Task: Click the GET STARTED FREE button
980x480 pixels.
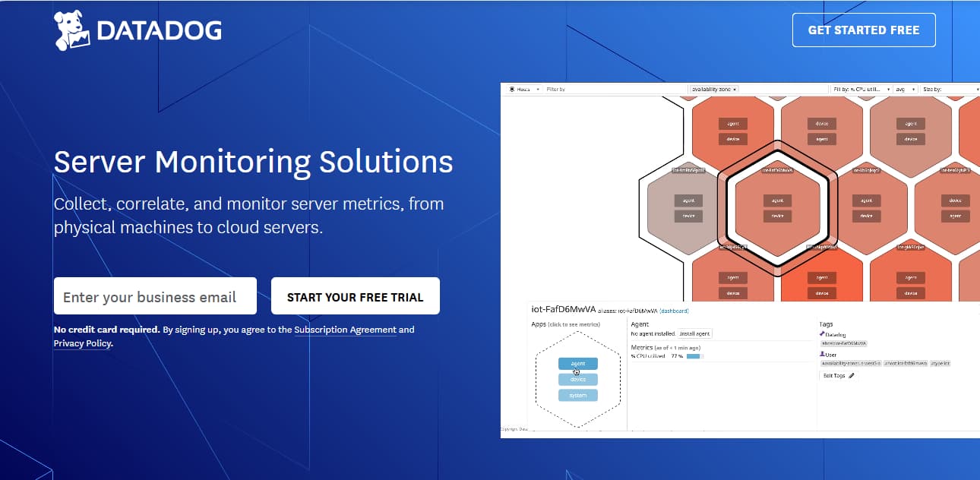Action: [864, 30]
